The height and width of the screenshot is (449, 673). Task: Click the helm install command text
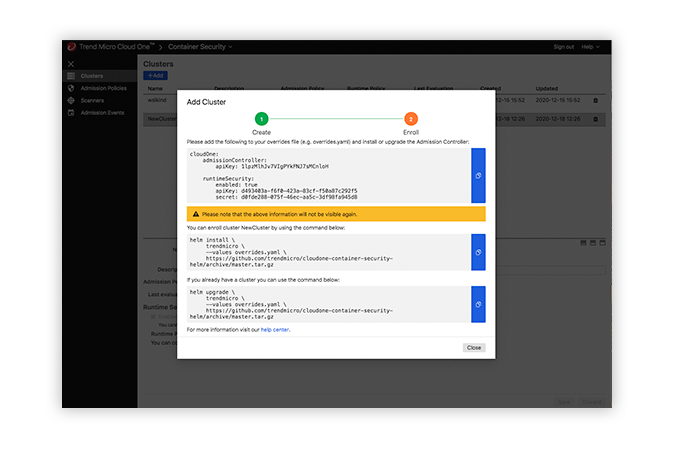coord(291,252)
